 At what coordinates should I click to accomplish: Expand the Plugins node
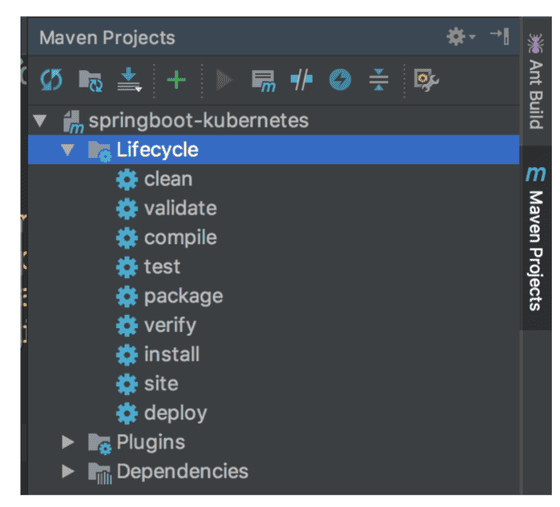pyautogui.click(x=68, y=442)
